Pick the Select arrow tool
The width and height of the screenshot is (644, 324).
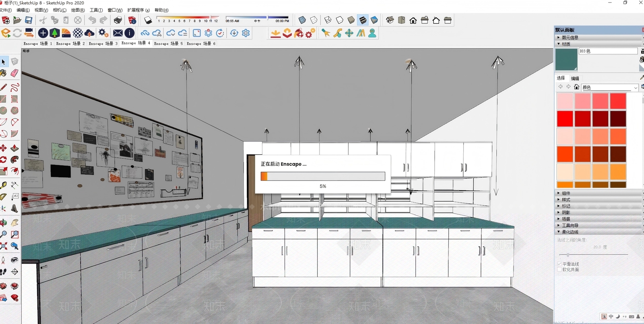[4, 62]
